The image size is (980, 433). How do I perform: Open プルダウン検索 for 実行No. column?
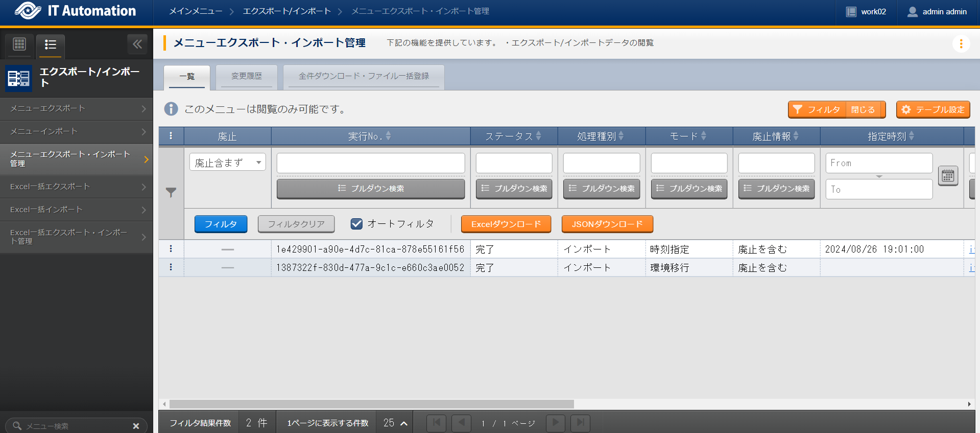370,189
